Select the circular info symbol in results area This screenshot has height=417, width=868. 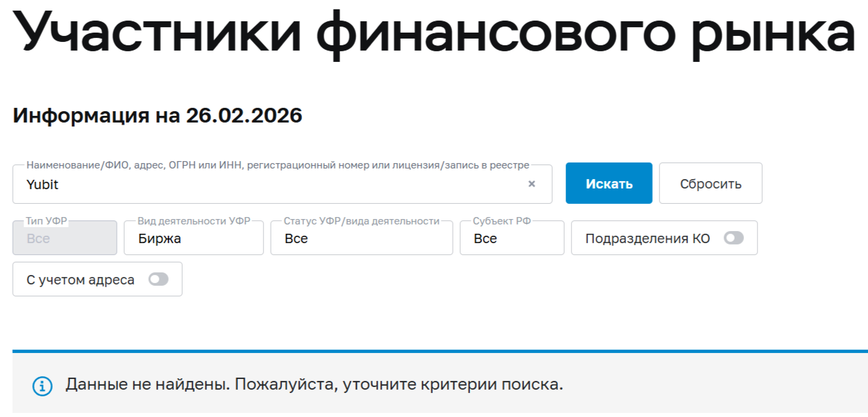pos(43,385)
